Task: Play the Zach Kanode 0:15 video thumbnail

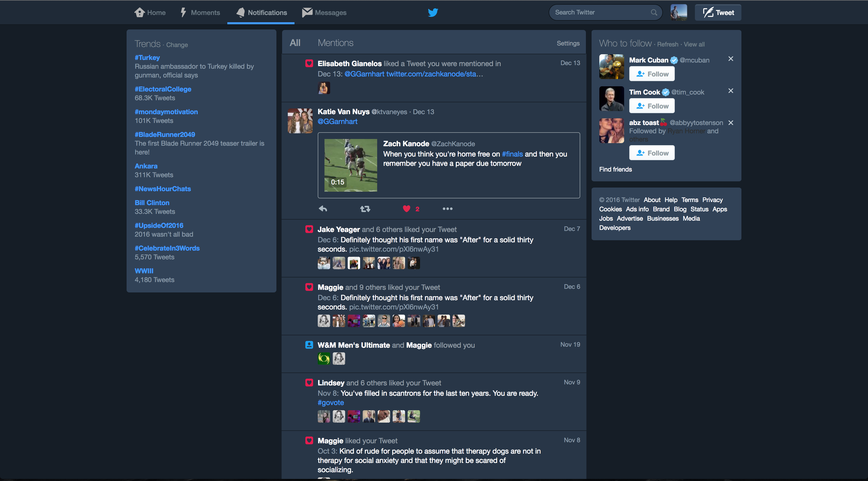Action: tap(351, 165)
